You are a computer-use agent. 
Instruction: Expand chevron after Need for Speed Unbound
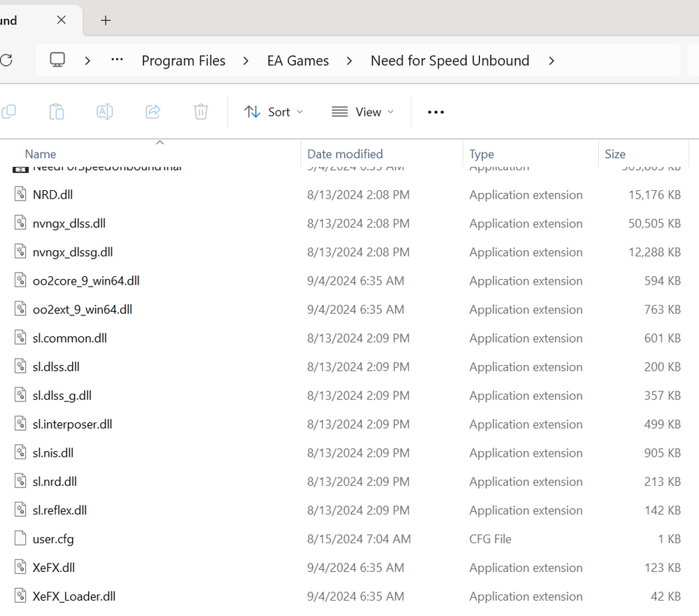point(551,61)
